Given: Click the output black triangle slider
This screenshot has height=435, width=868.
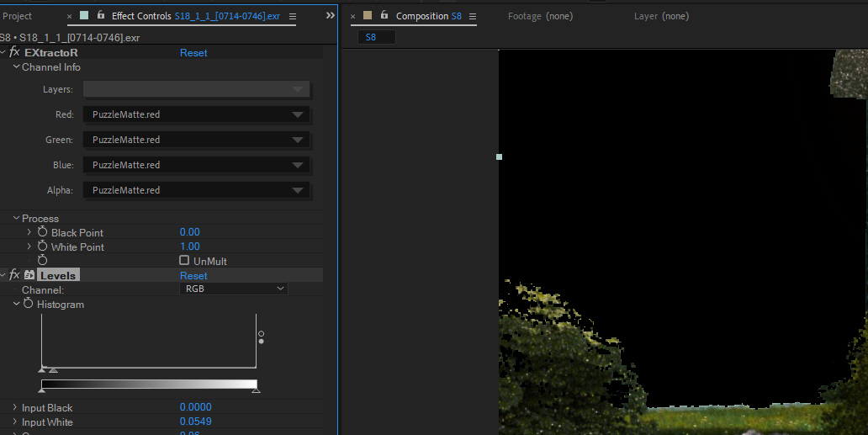Looking at the screenshot, I should [x=41, y=390].
